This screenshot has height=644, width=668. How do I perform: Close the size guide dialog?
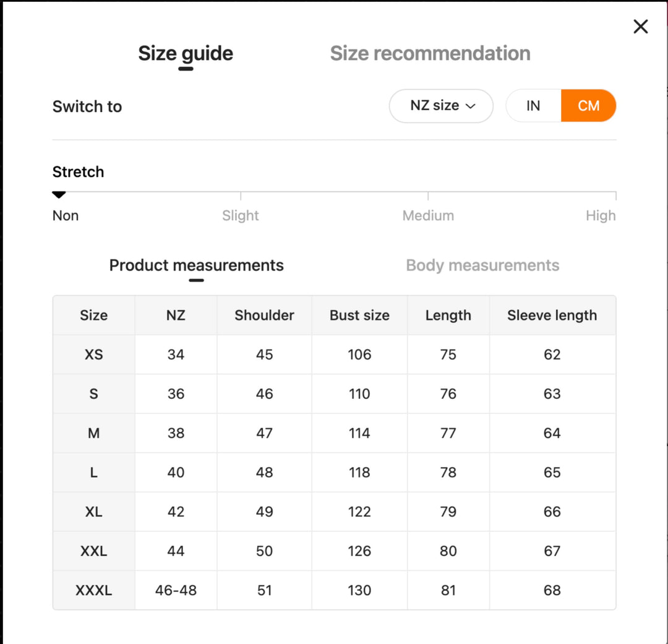coord(640,27)
